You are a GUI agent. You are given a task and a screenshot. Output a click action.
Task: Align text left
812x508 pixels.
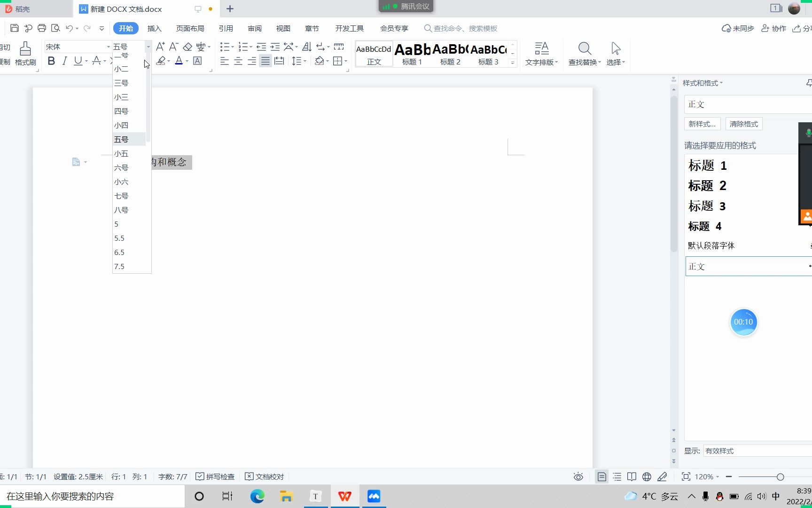click(225, 61)
